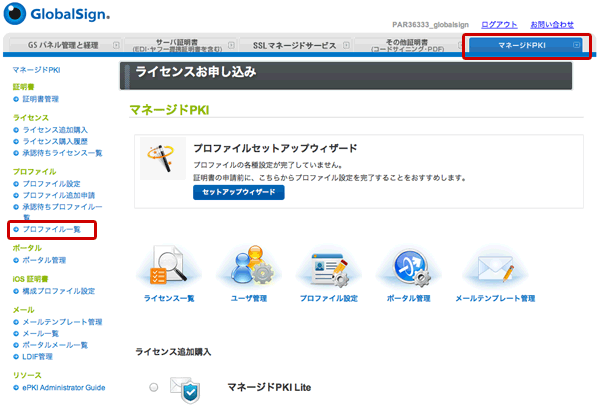Open ライセンス追加購入 sidebar link

point(55,130)
